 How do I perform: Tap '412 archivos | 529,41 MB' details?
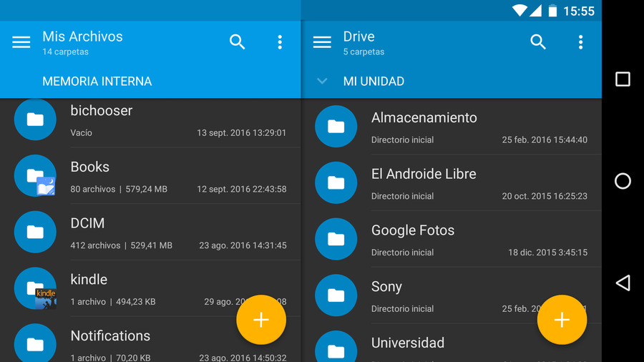[x=121, y=245]
